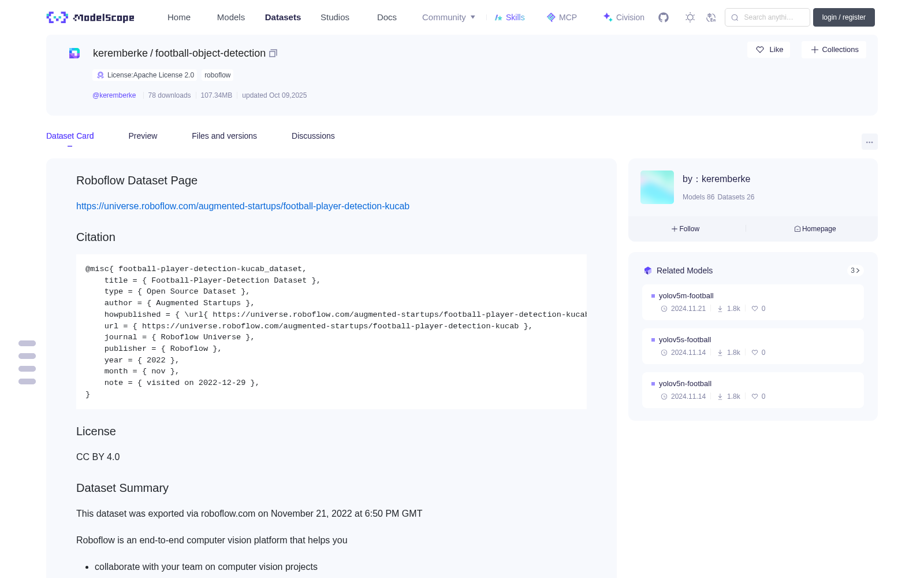
Task: Open the Models section
Action: point(231,17)
